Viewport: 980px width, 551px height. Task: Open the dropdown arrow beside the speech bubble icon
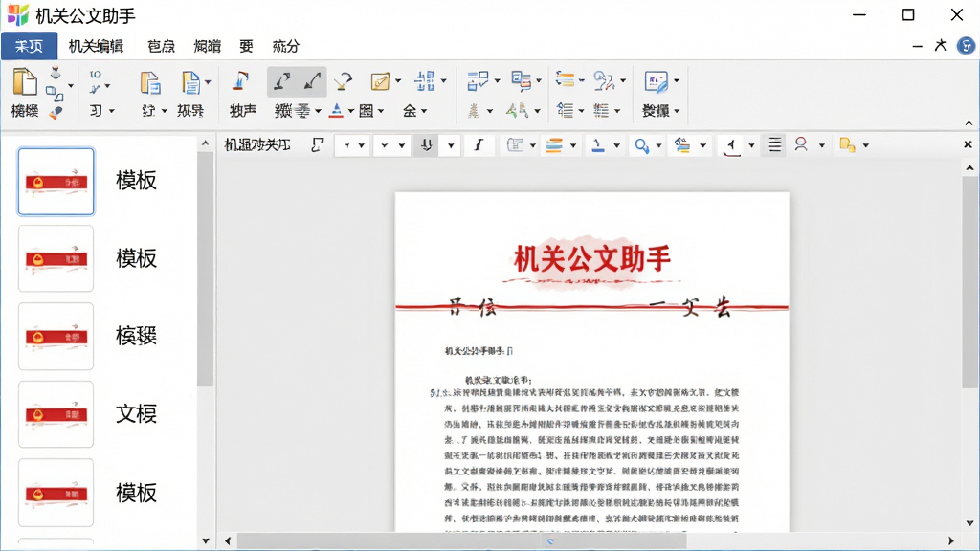tap(539, 80)
